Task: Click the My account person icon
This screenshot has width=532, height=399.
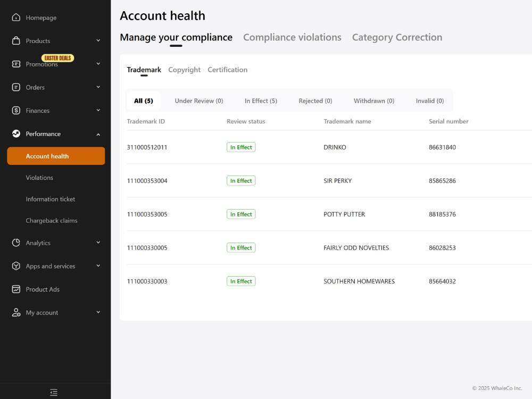Action: point(16,312)
